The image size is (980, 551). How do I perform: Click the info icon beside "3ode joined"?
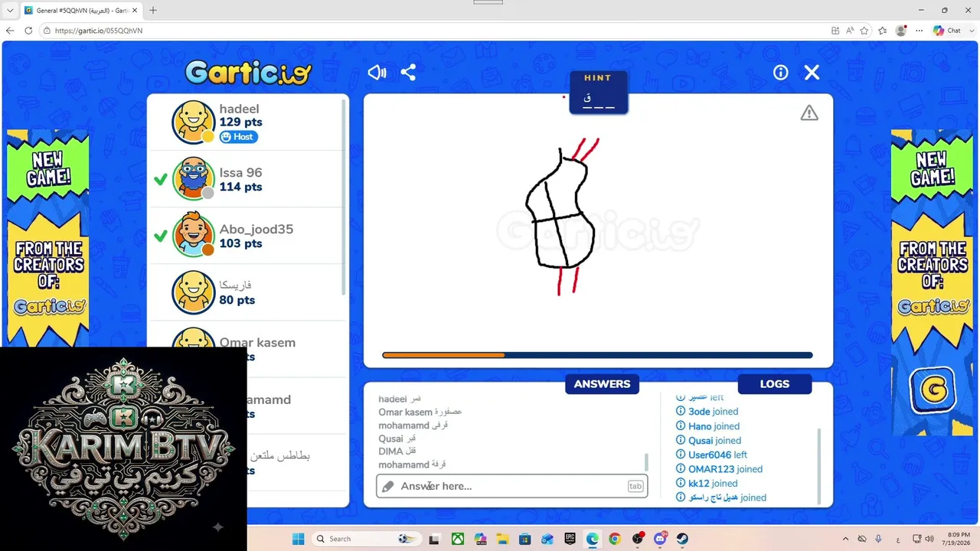(x=681, y=412)
